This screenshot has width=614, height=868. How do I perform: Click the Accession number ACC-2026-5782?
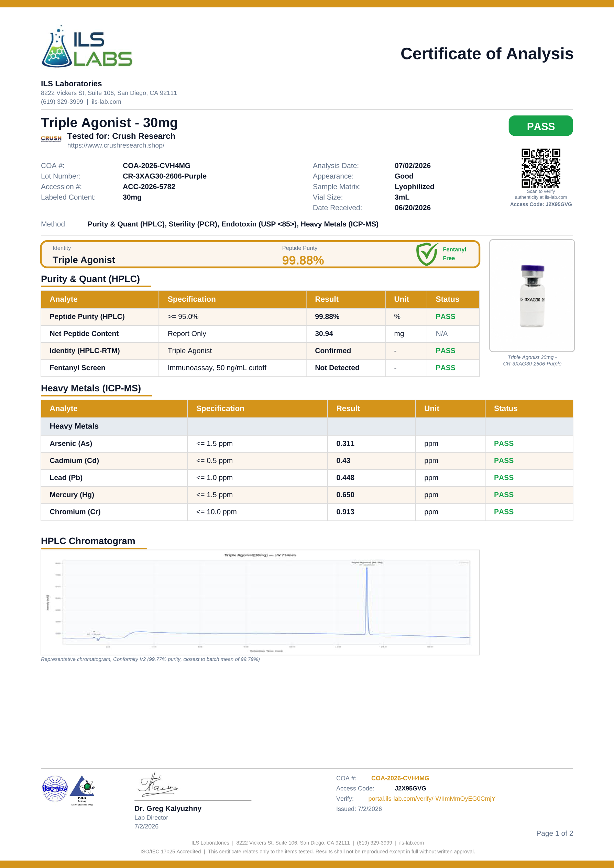tap(149, 187)
